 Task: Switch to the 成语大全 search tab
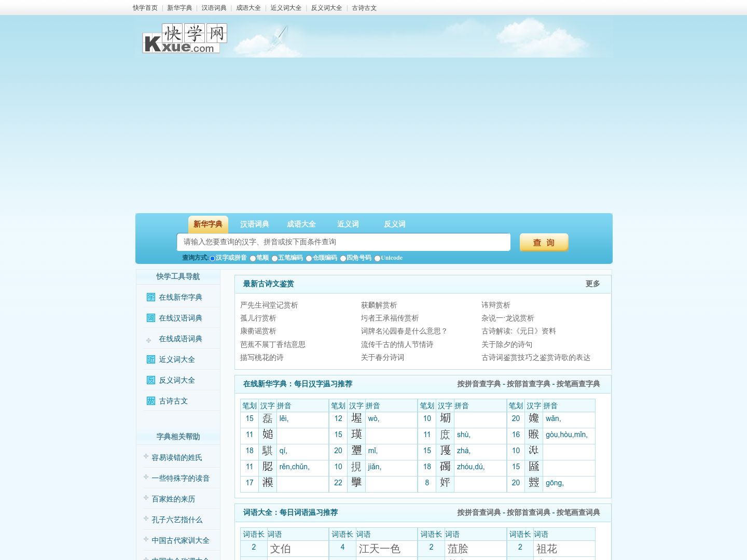[x=301, y=224]
